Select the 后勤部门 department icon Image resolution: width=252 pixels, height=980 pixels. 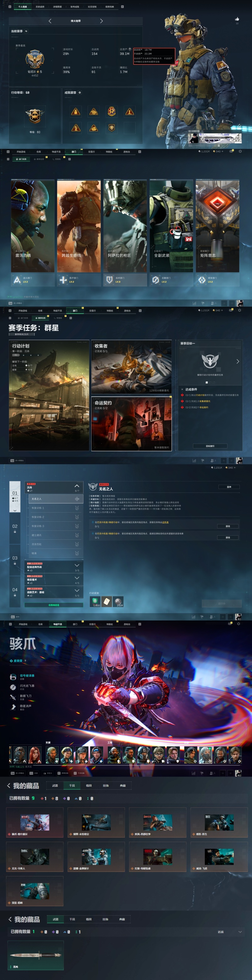[x=156, y=280]
